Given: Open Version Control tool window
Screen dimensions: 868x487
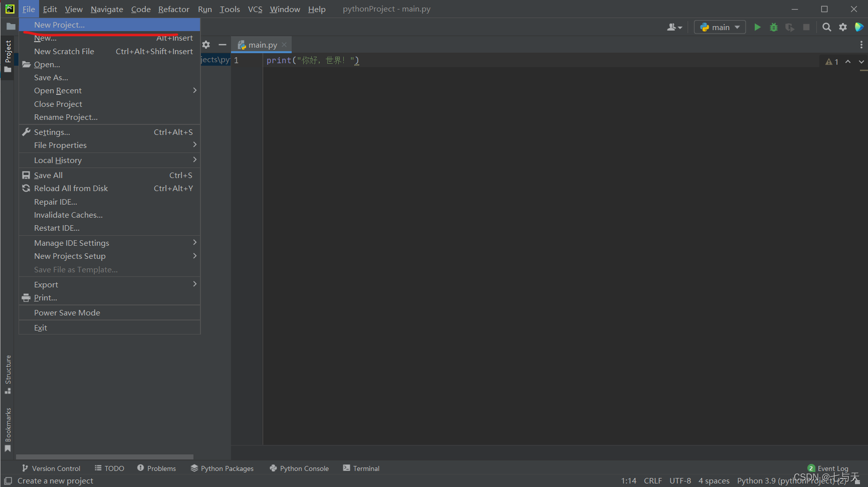Looking at the screenshot, I should [x=51, y=468].
